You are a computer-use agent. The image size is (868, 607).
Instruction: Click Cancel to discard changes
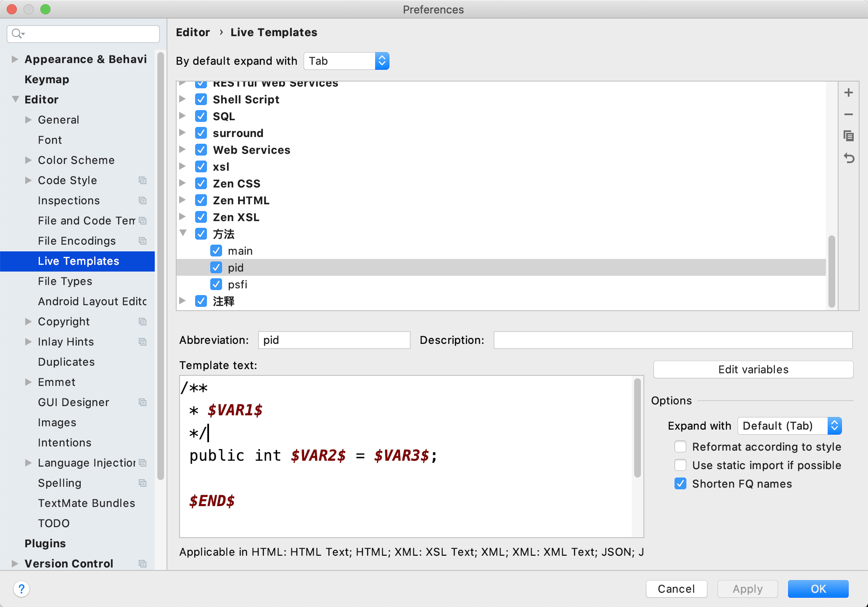676,589
